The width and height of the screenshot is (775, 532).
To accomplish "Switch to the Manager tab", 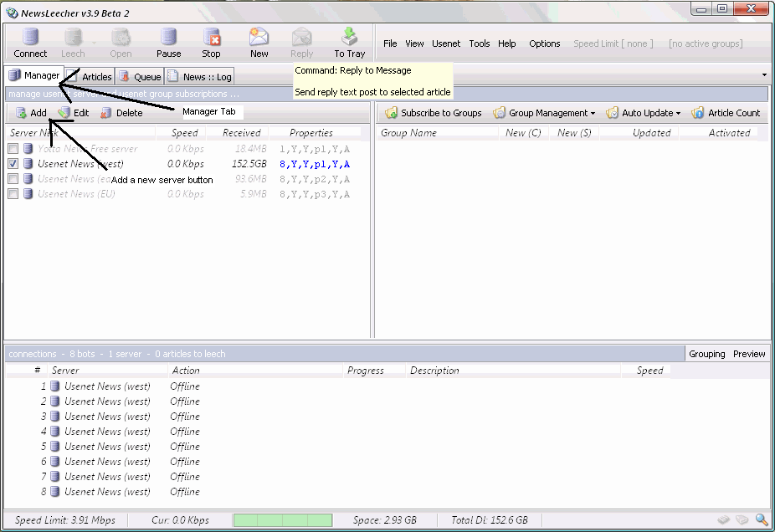I will [34, 75].
